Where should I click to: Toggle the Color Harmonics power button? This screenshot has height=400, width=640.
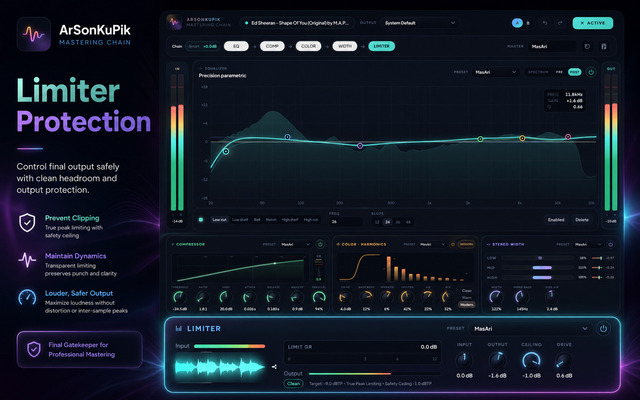click(x=452, y=244)
